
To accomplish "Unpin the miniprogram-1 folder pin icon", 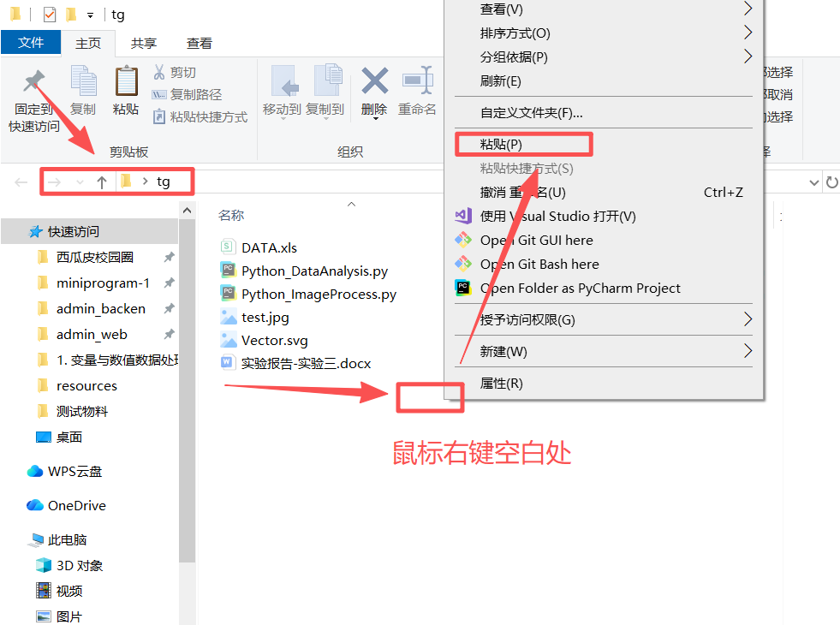I will coord(170,283).
